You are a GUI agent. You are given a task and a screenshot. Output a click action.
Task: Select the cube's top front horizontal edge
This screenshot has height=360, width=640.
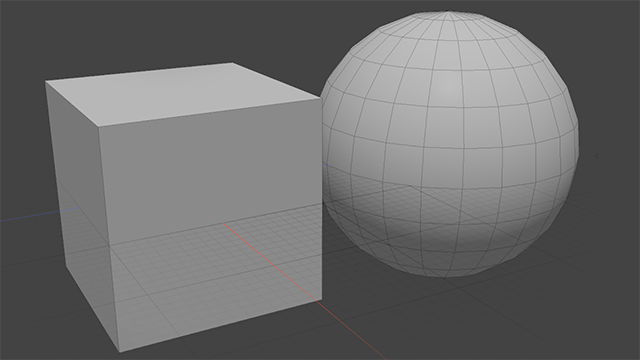click(x=210, y=112)
